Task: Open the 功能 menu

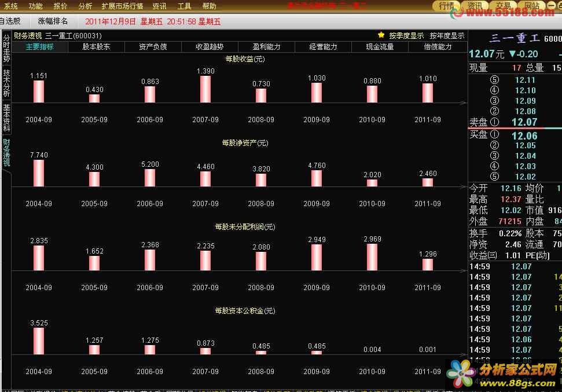Action: tap(35, 6)
